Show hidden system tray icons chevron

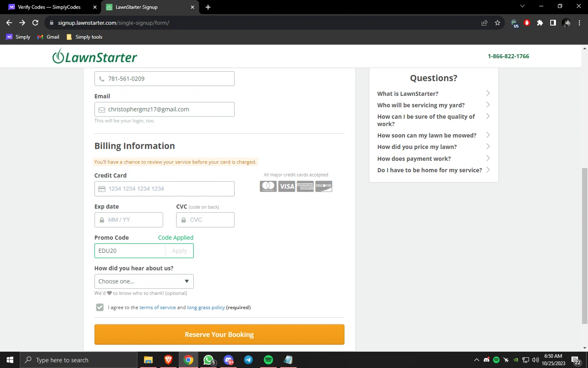point(476,360)
